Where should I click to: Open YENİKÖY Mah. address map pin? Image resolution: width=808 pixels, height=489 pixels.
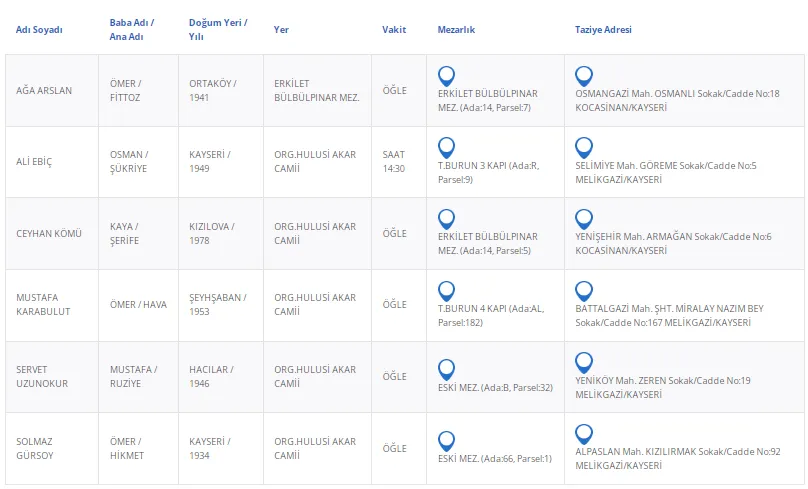584,363
